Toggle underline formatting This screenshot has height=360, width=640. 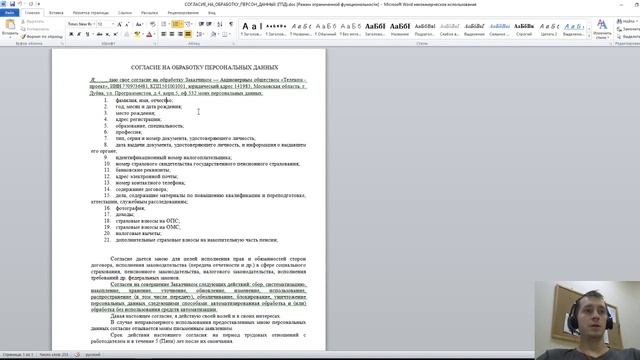87,34
